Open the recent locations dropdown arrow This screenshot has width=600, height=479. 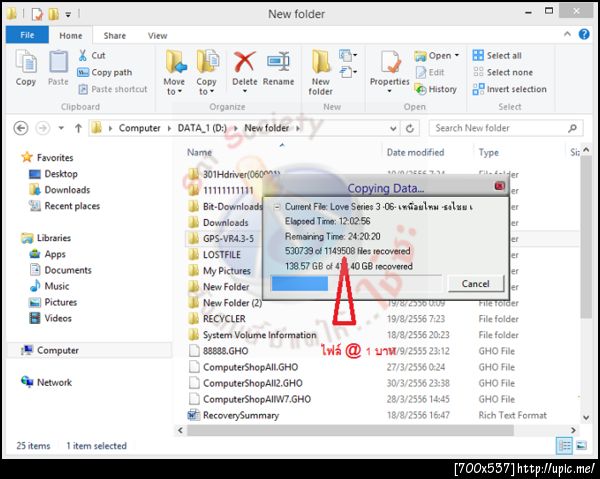click(x=61, y=128)
